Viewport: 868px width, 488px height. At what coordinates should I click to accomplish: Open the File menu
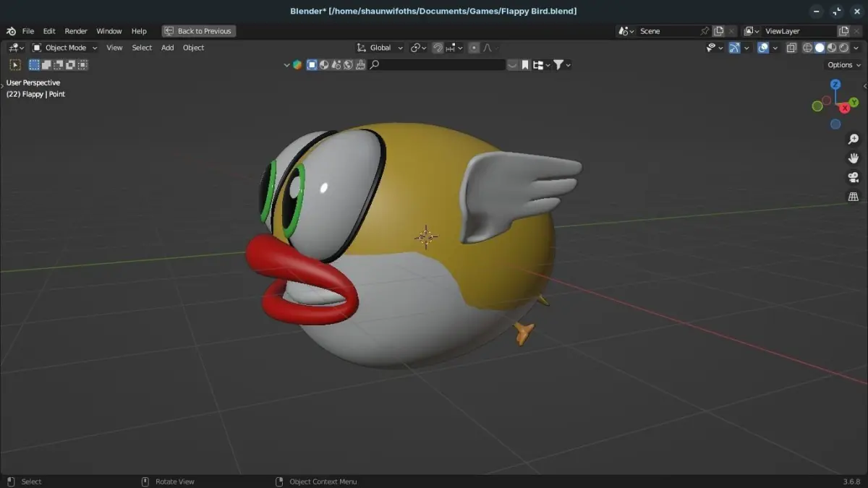(x=28, y=31)
